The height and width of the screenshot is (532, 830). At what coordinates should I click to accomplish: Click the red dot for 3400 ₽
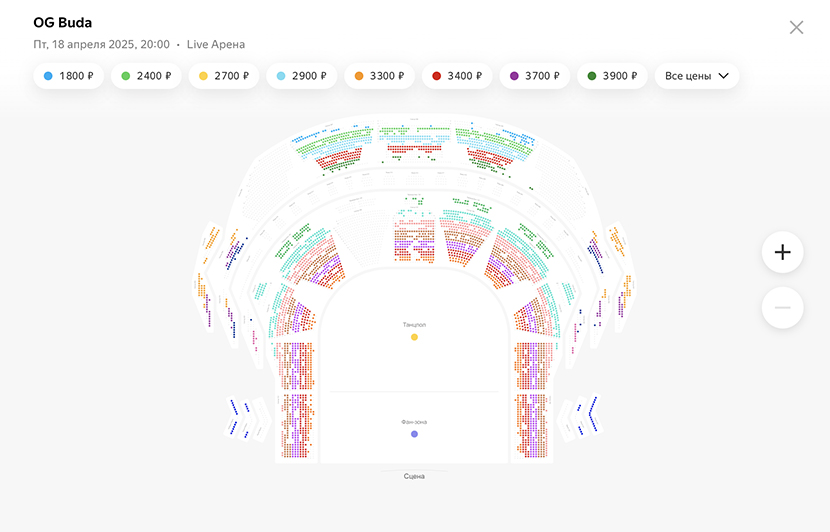point(437,76)
